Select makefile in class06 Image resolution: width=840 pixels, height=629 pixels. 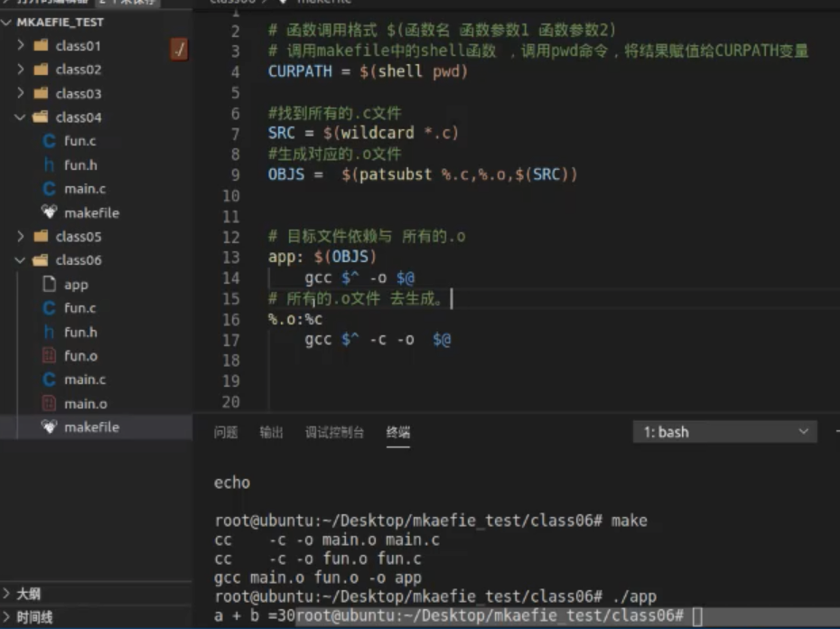point(91,427)
